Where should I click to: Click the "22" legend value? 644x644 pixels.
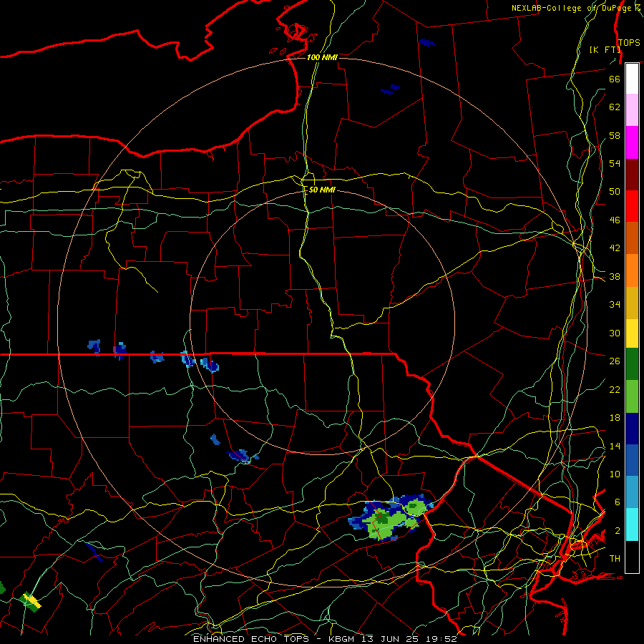[615, 390]
